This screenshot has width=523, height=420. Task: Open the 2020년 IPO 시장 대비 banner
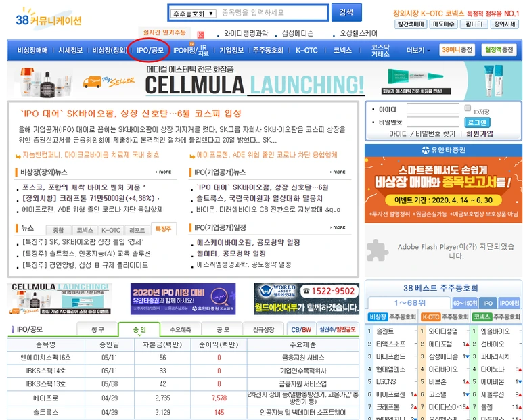pos(183,299)
